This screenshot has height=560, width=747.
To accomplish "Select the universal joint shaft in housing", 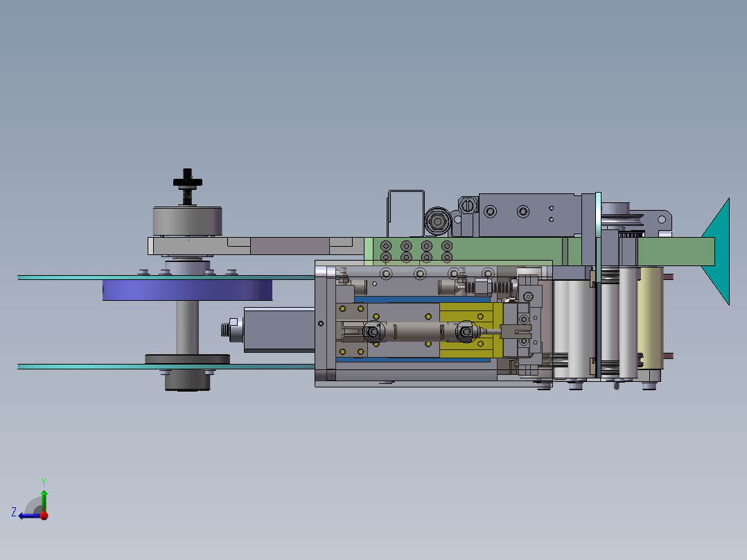I will [x=419, y=331].
